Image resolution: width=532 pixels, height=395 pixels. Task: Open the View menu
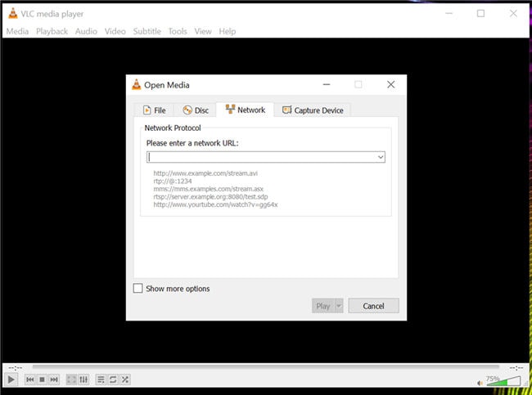click(203, 31)
